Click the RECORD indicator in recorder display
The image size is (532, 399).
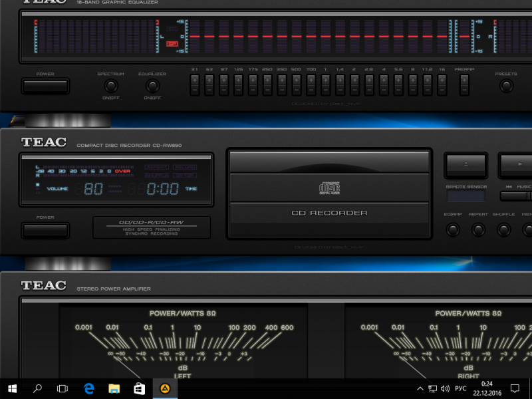click(x=185, y=167)
